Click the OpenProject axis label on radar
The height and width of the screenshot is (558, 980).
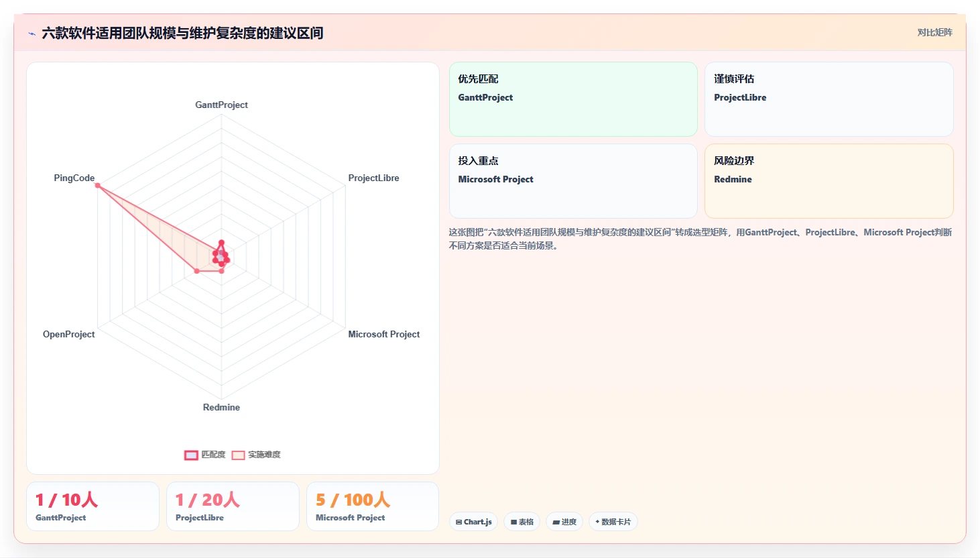[68, 334]
